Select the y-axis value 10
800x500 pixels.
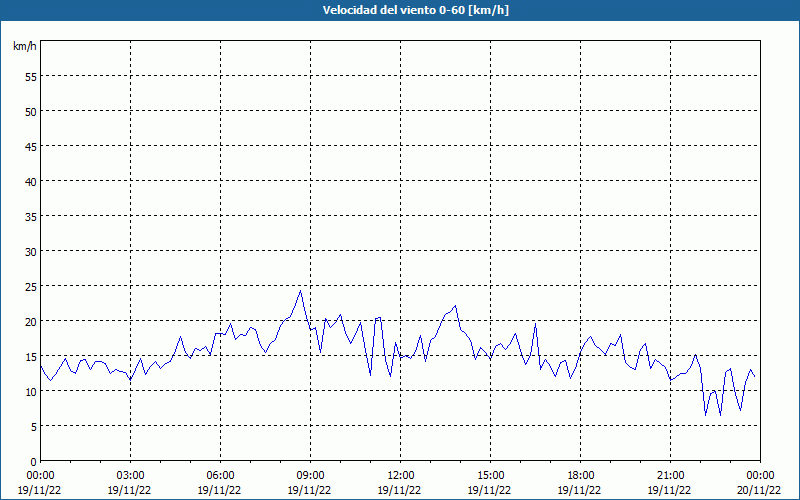pyautogui.click(x=31, y=392)
